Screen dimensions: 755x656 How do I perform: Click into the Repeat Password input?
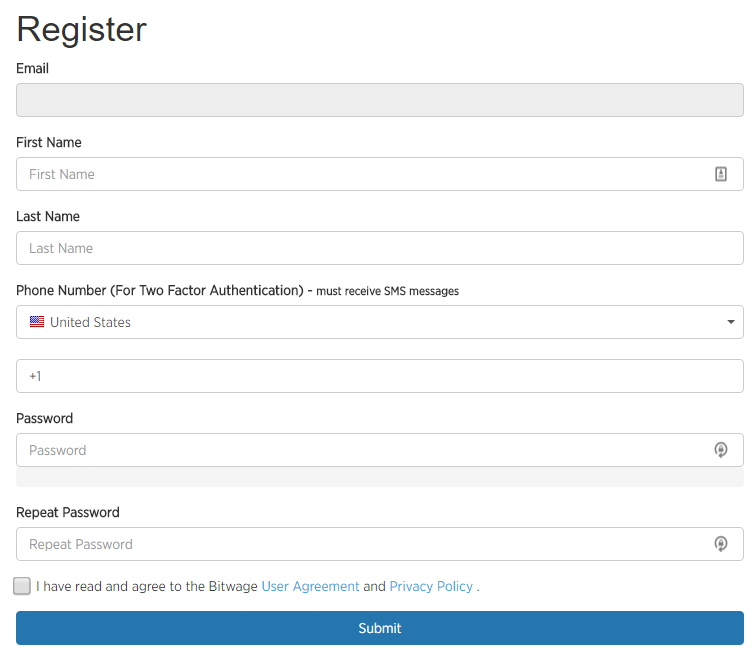tap(379, 544)
